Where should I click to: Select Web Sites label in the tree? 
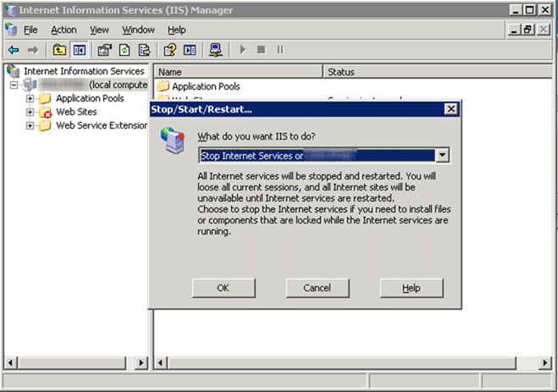point(76,112)
